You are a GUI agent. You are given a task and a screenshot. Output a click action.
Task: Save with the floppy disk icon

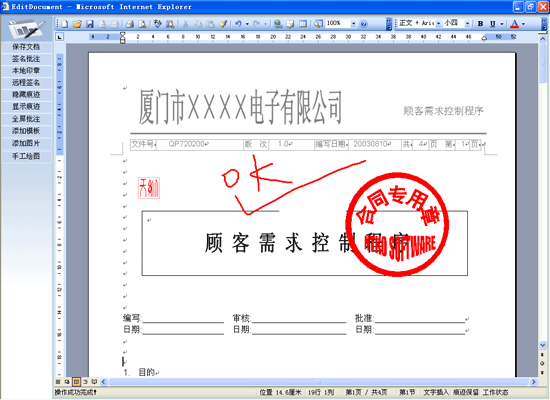[x=90, y=24]
